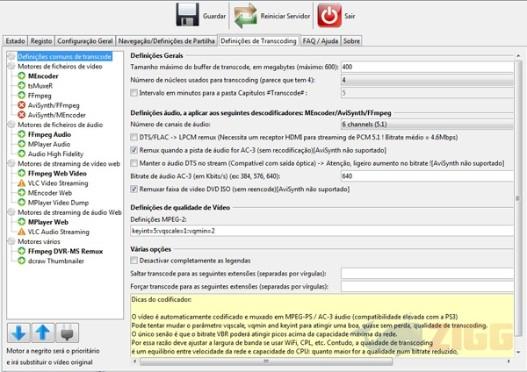Select Definições comuns de transcode tree item

[x=65, y=56]
